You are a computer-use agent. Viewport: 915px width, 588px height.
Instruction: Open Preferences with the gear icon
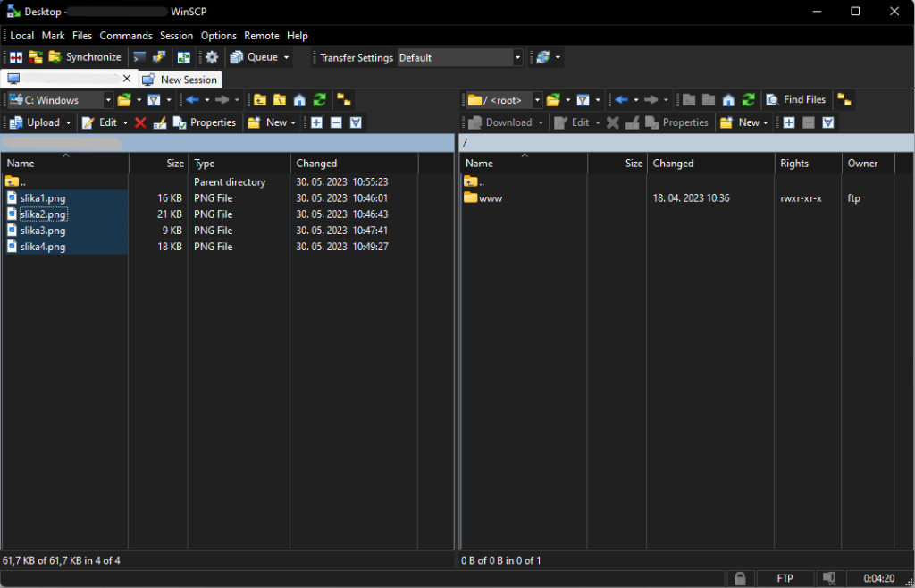pyautogui.click(x=212, y=57)
